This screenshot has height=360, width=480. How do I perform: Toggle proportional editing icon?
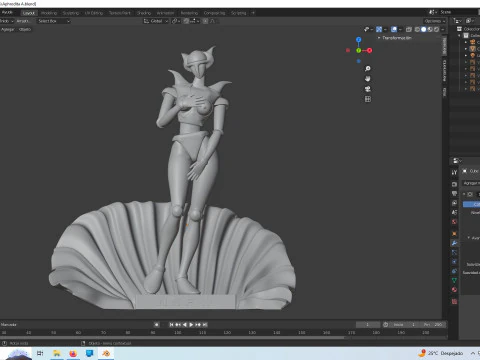pyautogui.click(x=205, y=21)
